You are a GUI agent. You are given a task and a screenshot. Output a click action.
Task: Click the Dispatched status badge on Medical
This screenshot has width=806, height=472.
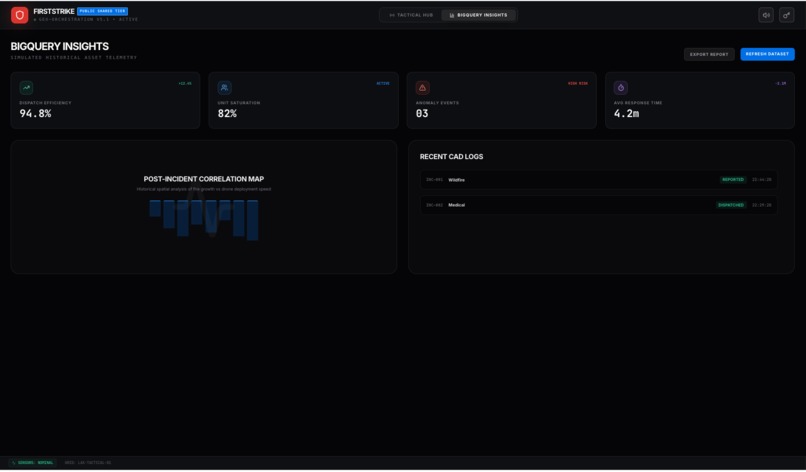click(x=731, y=205)
